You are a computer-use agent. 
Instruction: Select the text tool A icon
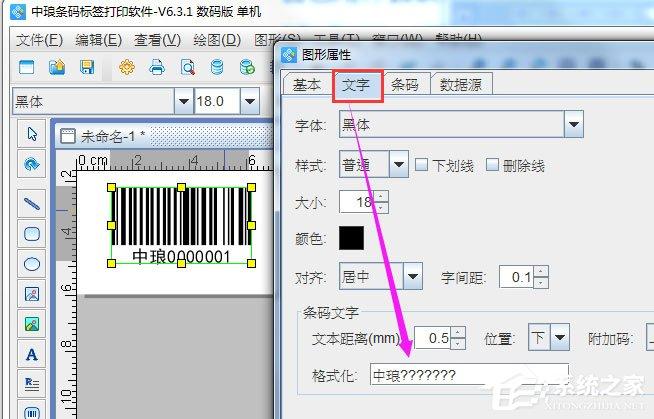pos(32,354)
